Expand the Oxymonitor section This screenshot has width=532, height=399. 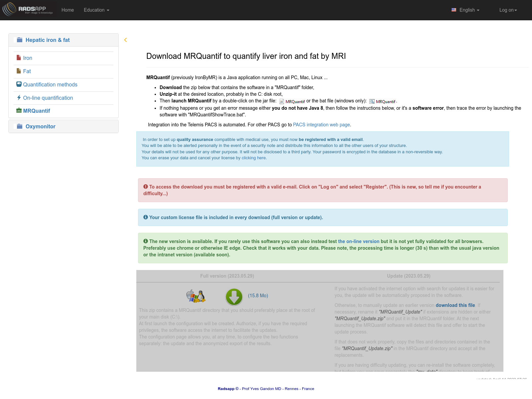pyautogui.click(x=41, y=126)
